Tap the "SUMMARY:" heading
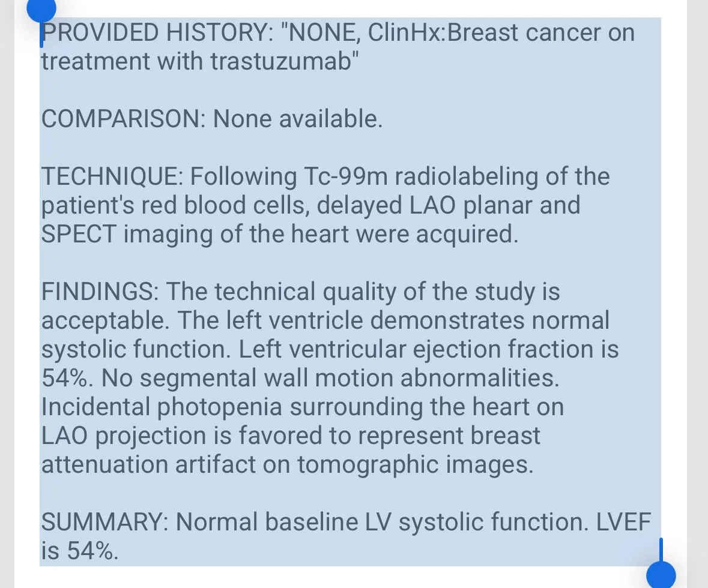 tap(104, 521)
